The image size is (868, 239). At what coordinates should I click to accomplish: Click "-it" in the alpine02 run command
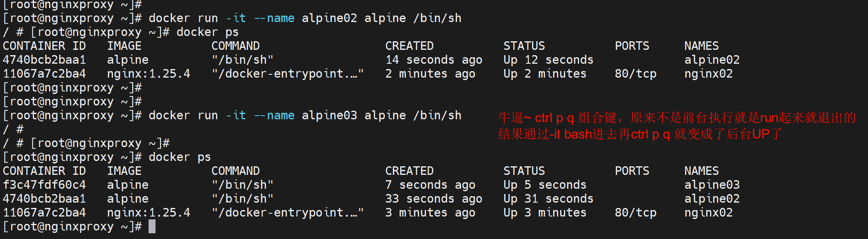coord(236,18)
